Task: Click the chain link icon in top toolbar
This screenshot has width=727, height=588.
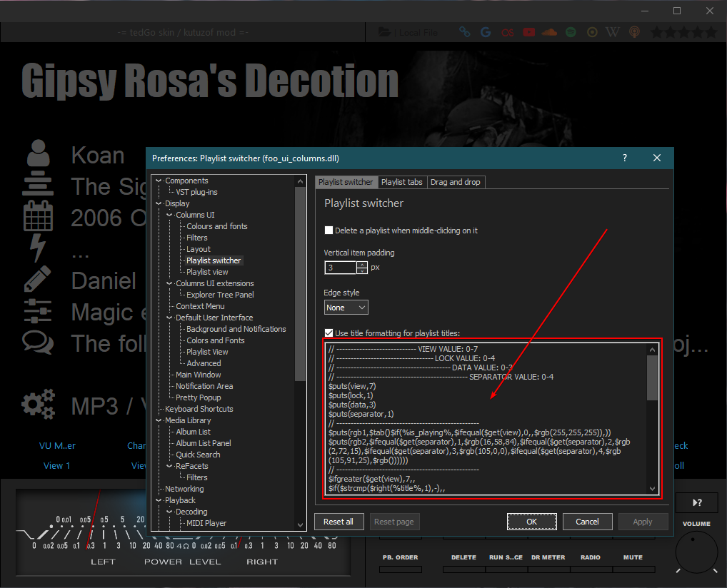Action: pyautogui.click(x=465, y=32)
